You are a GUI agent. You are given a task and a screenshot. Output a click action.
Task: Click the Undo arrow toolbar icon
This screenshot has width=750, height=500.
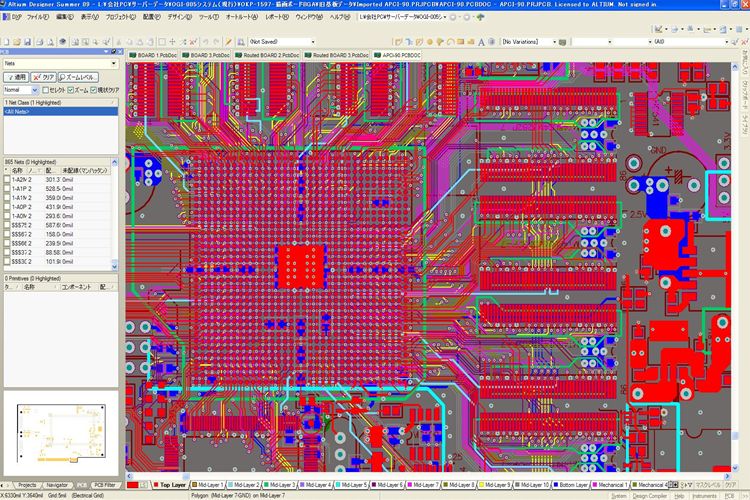[x=206, y=42]
